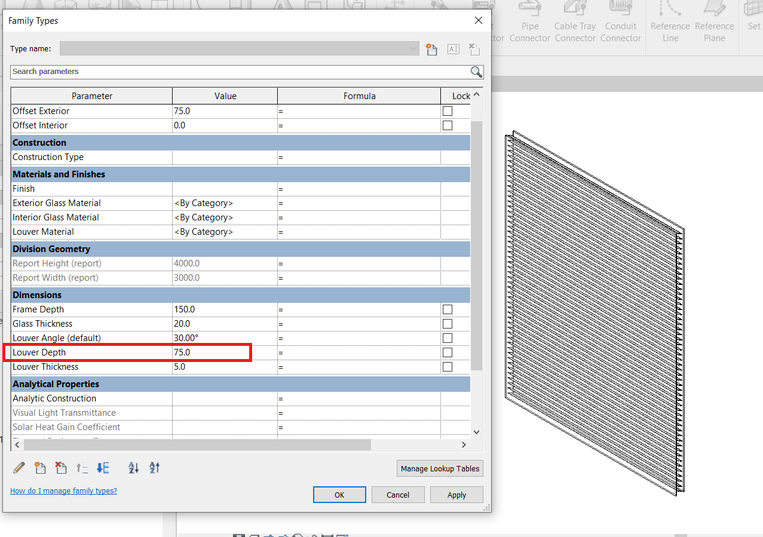Click the Delete Parameter icon at bottom

pos(61,468)
